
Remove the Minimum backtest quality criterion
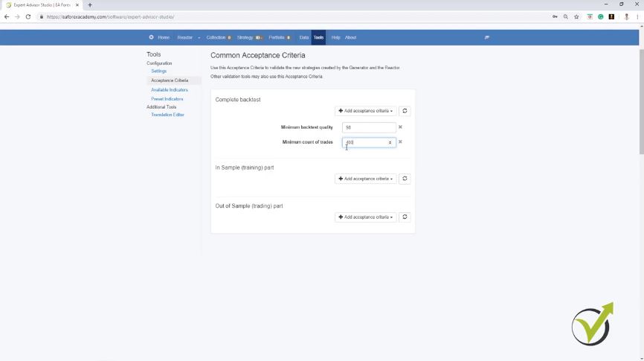400,127
